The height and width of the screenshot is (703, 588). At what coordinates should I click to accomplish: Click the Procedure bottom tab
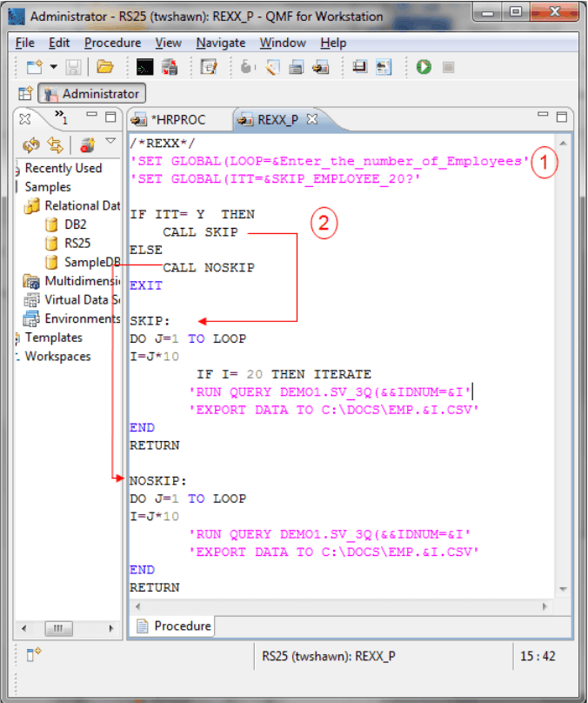173,626
